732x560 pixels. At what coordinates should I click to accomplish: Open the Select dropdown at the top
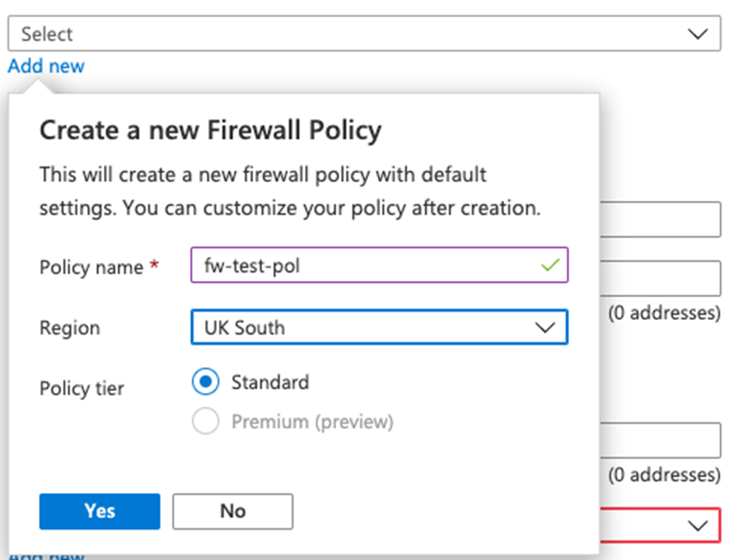[359, 33]
